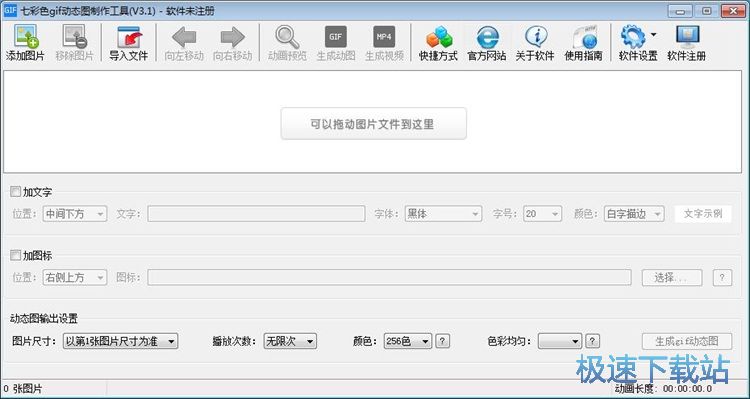Click the 生成动图 GIF icon
Screen dimensions: 750x399
(x=336, y=37)
